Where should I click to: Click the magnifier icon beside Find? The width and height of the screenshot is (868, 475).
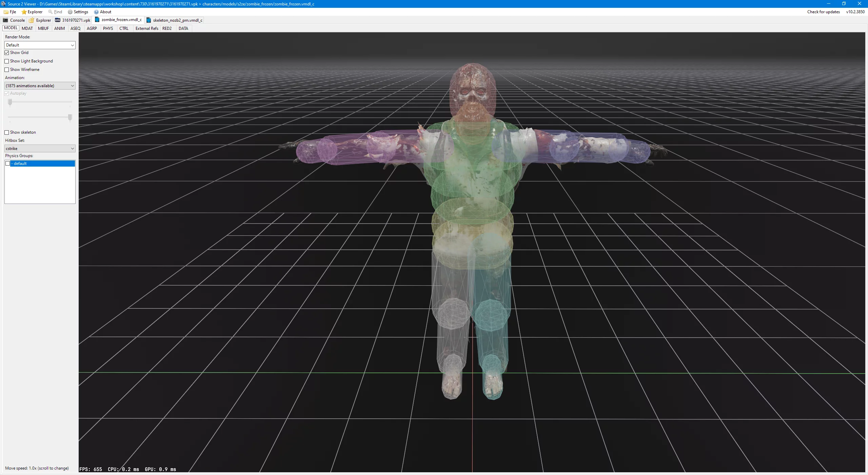pos(51,12)
